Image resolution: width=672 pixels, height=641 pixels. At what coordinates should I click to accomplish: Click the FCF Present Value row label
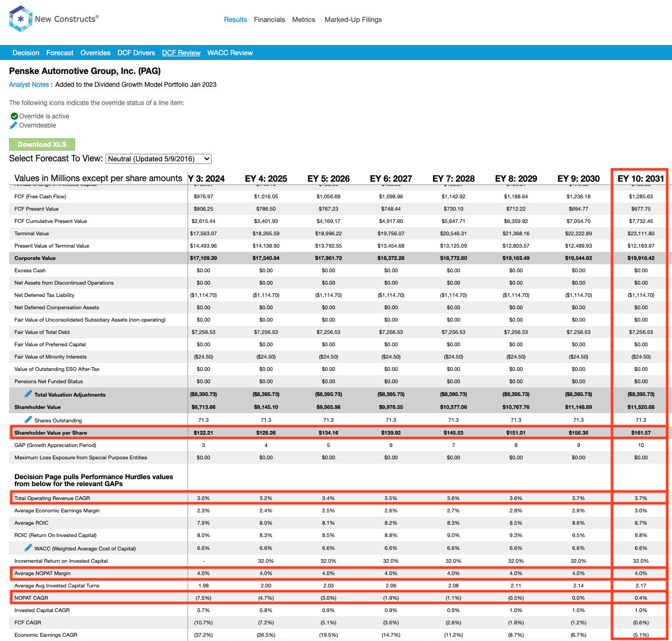point(36,209)
